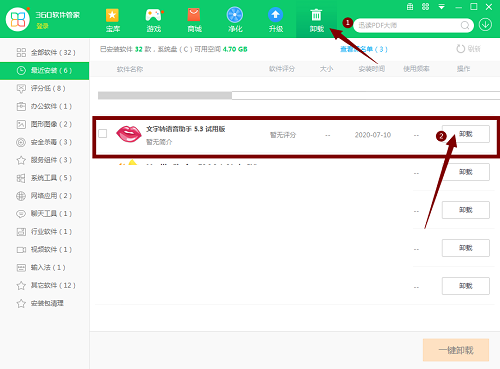
Task: Uninstall 文字转语音助手 with its 卸载 button
Action: (x=466, y=134)
